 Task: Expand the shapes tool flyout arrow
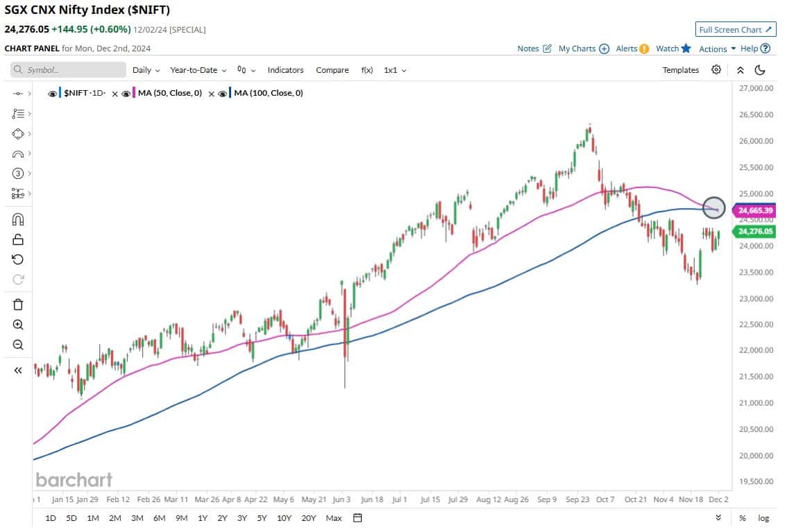click(x=30, y=134)
